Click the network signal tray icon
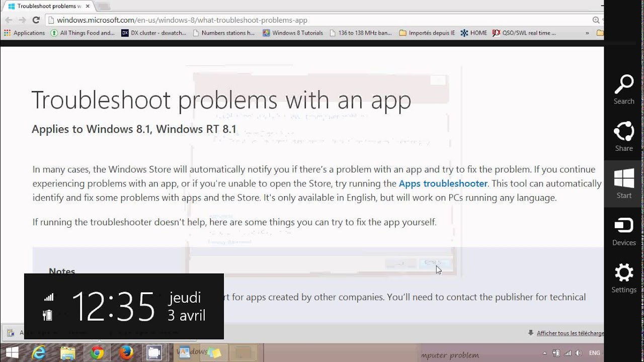Screen dimensions: 644x362 (x=568, y=353)
